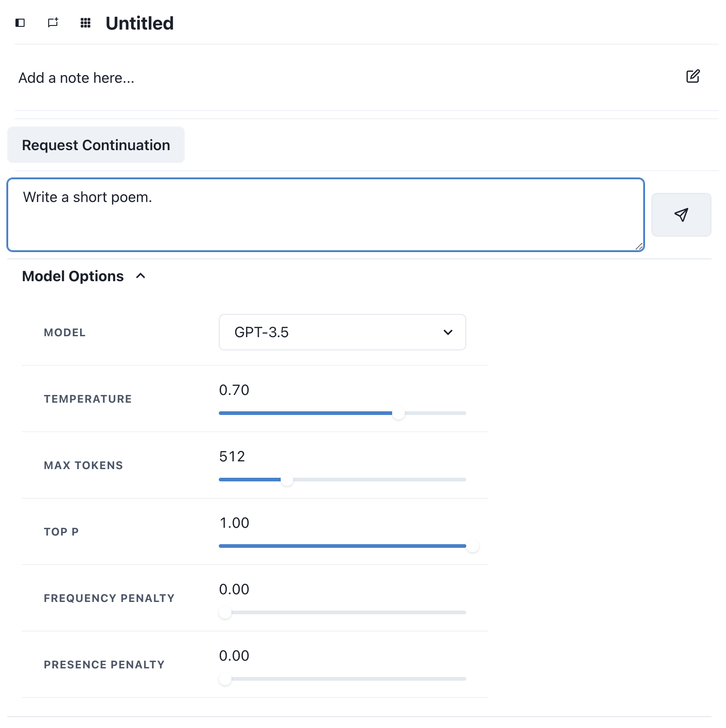Screen dimensions: 726x728
Task: Click the Top P slider handle
Action: [473, 546]
